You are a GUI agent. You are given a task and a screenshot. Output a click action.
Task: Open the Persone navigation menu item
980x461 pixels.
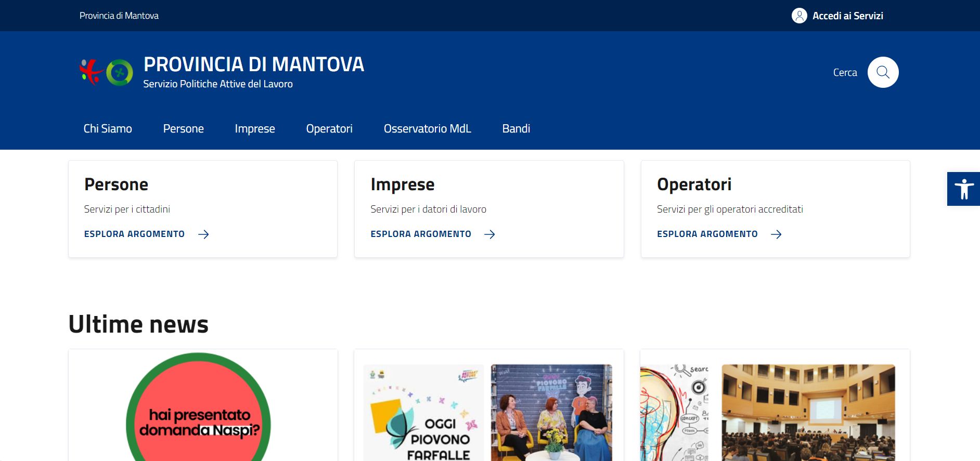point(183,128)
